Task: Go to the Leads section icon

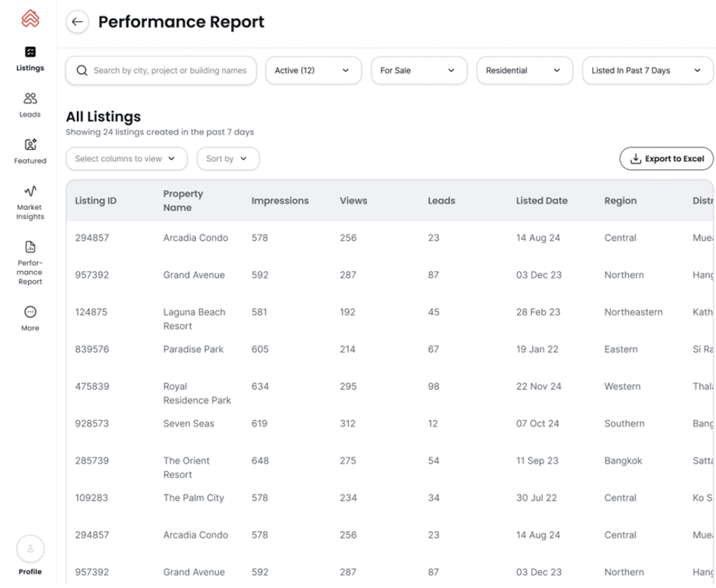Action: click(30, 99)
